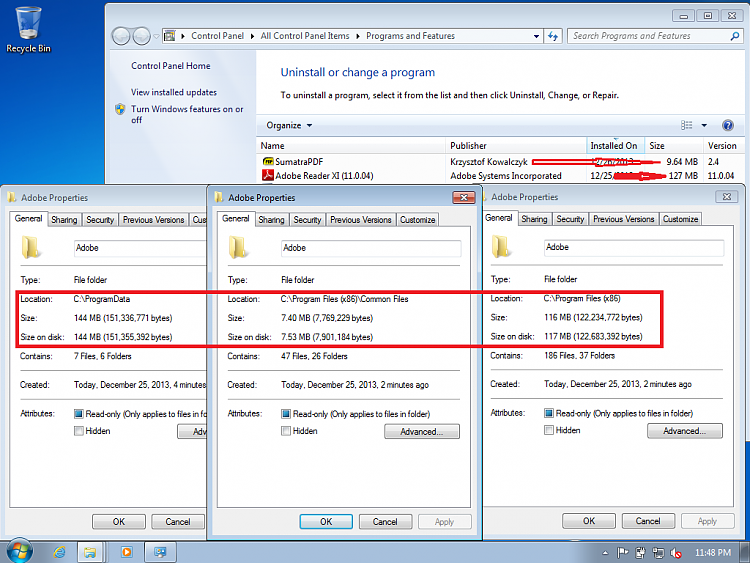
Task: Open Sharing tab in Program Files (x86) properties
Action: 534,219
